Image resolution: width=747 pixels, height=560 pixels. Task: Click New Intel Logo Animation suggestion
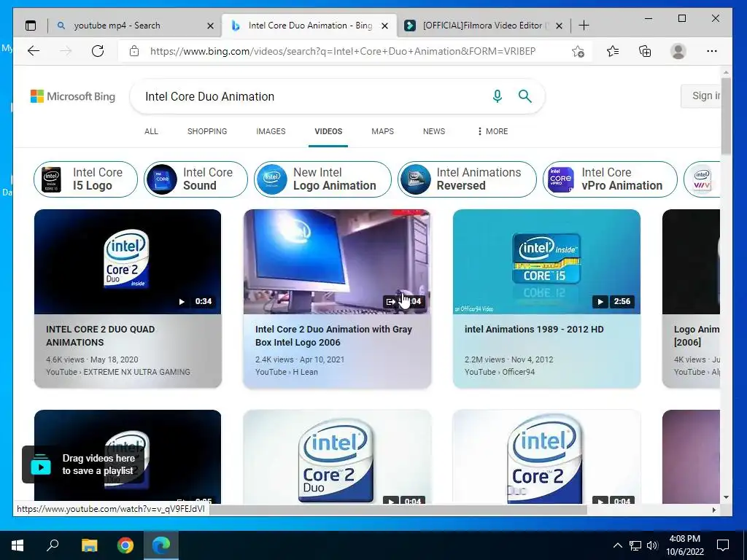click(x=322, y=179)
